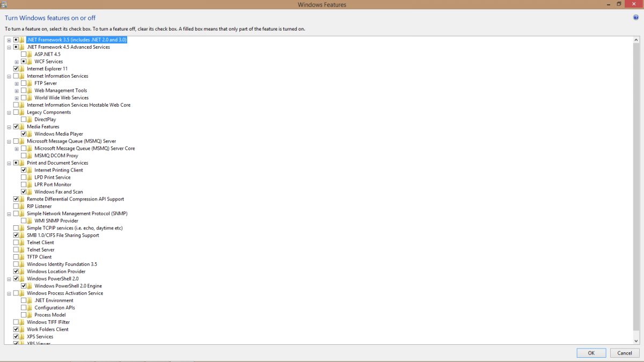Image resolution: width=644 pixels, height=362 pixels.
Task: Click the folder icon beside Windows Location Provider
Action: pos(23,271)
